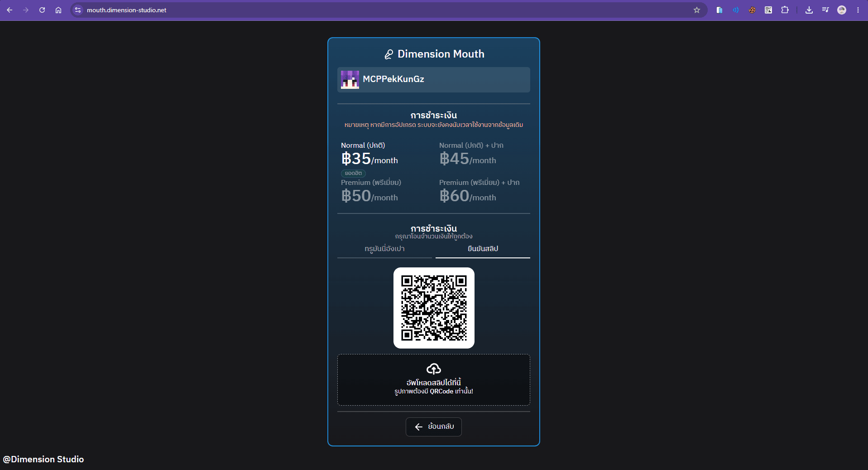Click the browser forward arrow
The width and height of the screenshot is (868, 470).
(26, 10)
